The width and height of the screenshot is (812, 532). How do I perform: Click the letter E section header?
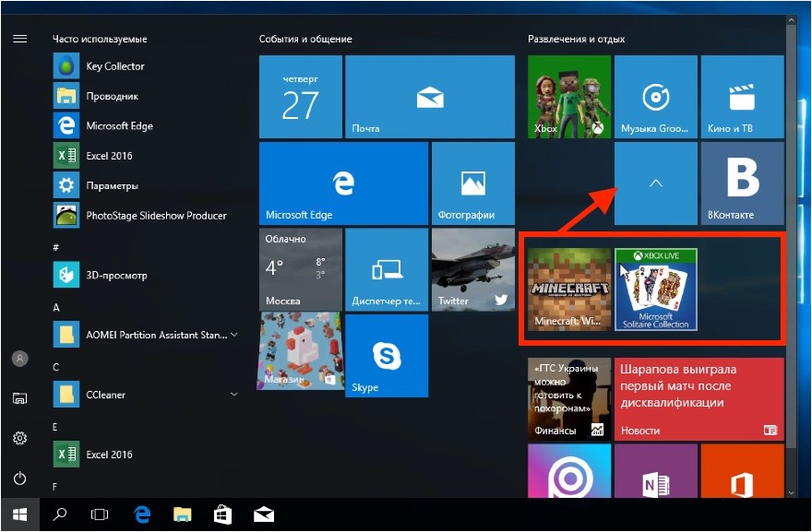coord(54,427)
